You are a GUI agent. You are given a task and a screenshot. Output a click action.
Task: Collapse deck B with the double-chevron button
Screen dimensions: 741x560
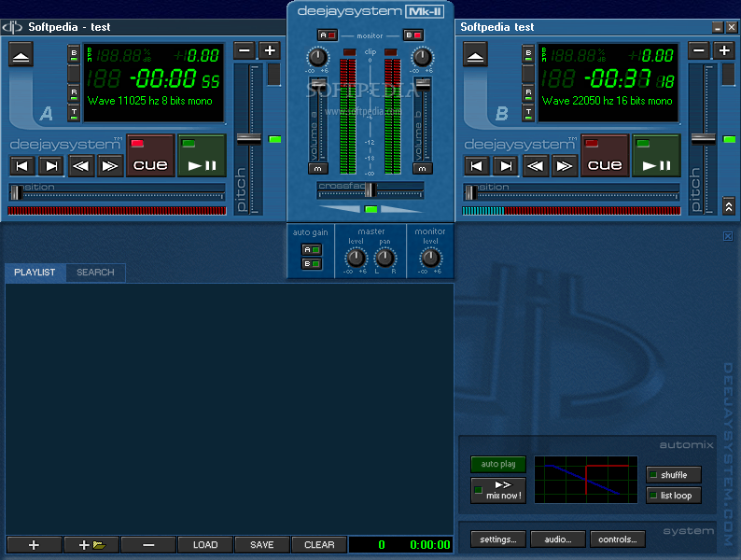pos(728,206)
